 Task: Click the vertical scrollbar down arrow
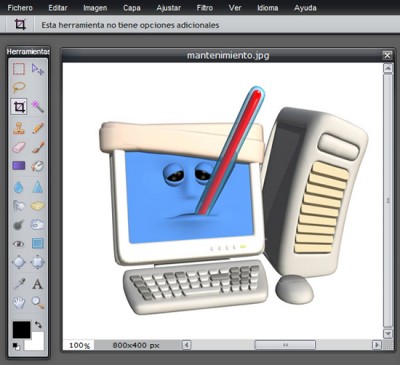tap(388, 334)
